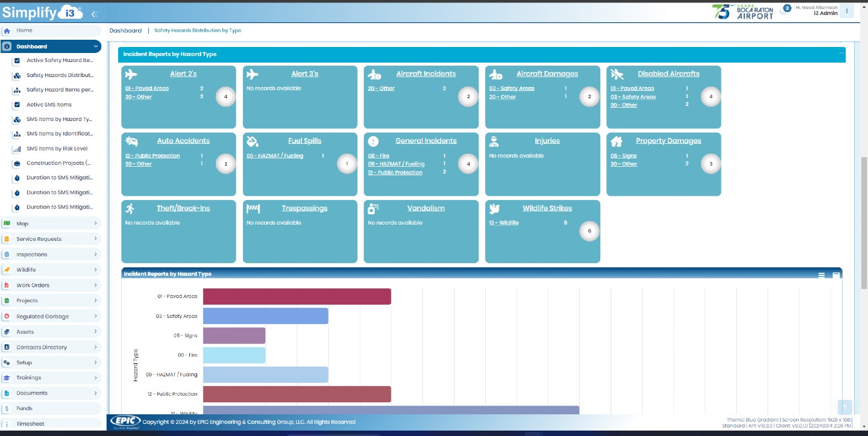Viewport: 868px width, 436px height.
Task: Click the 13 - Wildlife link
Action: [503, 223]
